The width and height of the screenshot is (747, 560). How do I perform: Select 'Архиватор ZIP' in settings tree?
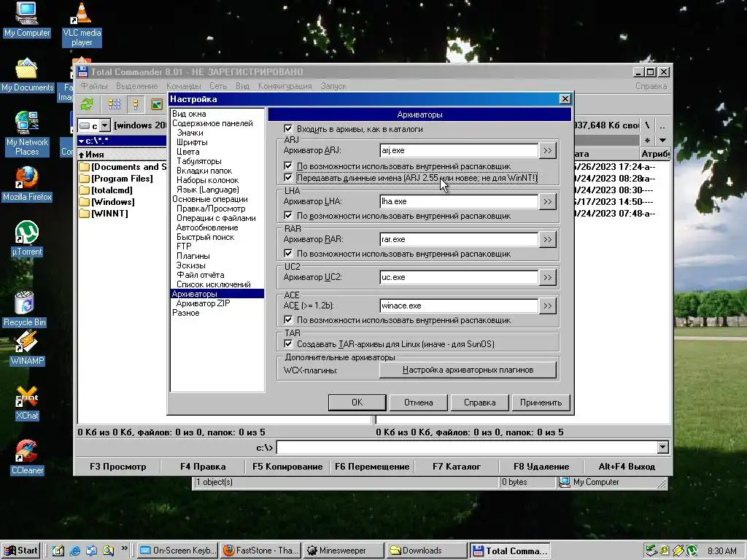tap(203, 303)
